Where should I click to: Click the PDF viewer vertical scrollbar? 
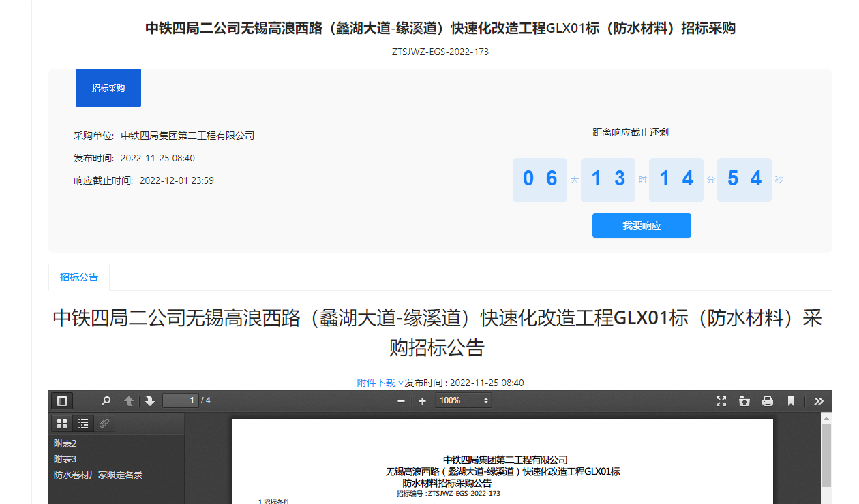click(x=826, y=456)
